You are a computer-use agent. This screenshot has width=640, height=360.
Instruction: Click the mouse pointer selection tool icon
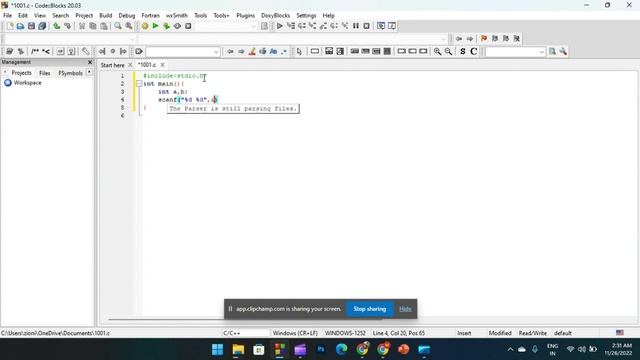pyautogui.click(x=299, y=51)
